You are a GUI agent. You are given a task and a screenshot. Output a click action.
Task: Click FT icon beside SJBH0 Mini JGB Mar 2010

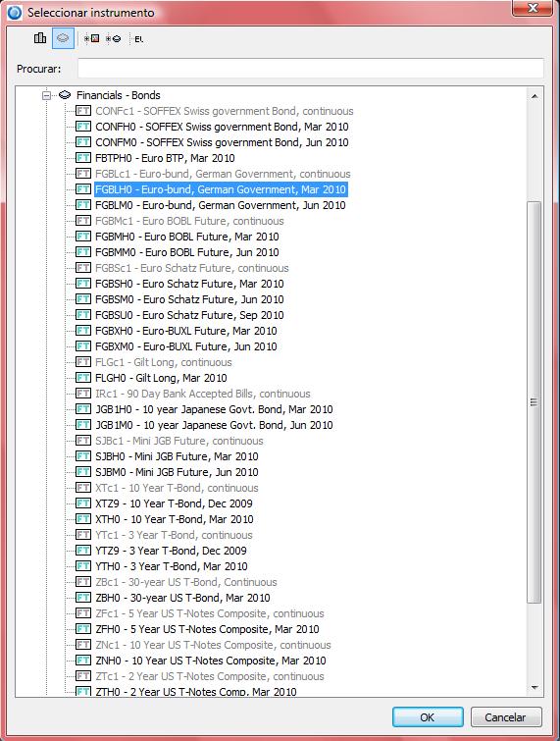point(83,456)
